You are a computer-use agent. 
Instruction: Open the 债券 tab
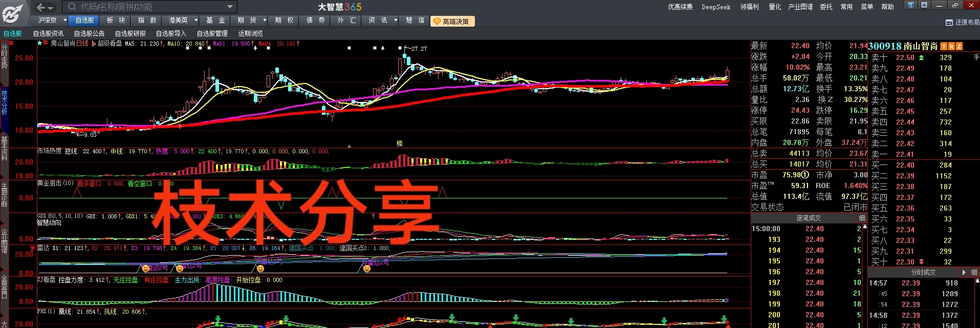click(x=315, y=20)
